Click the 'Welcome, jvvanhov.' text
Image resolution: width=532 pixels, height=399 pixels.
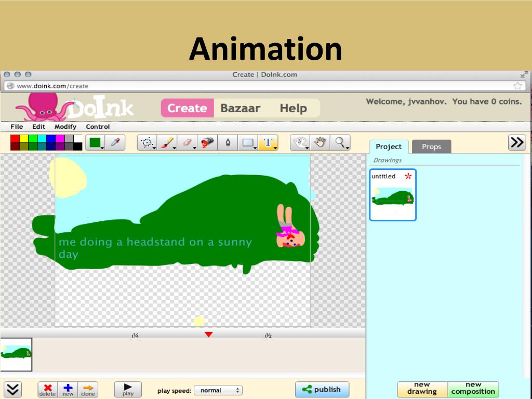pyautogui.click(x=406, y=101)
